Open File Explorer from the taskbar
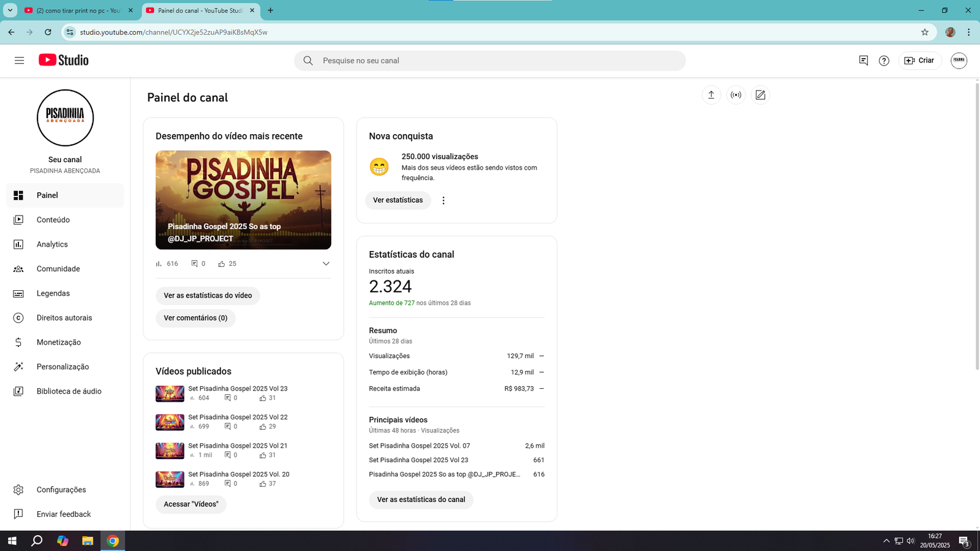The width and height of the screenshot is (980, 551). click(88, 541)
